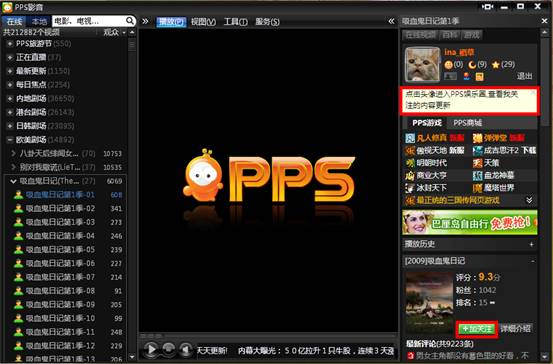Click the volume speaker icon
The height and width of the screenshot is (364, 553).
(x=185, y=350)
